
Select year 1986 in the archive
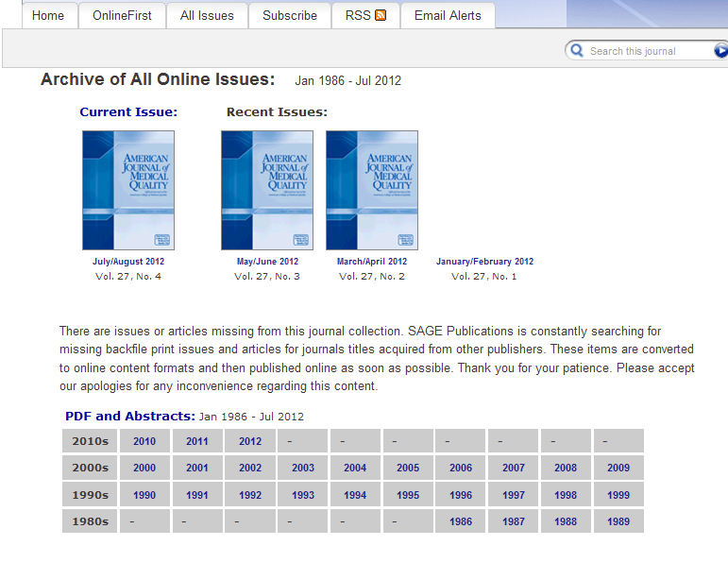tap(461, 521)
